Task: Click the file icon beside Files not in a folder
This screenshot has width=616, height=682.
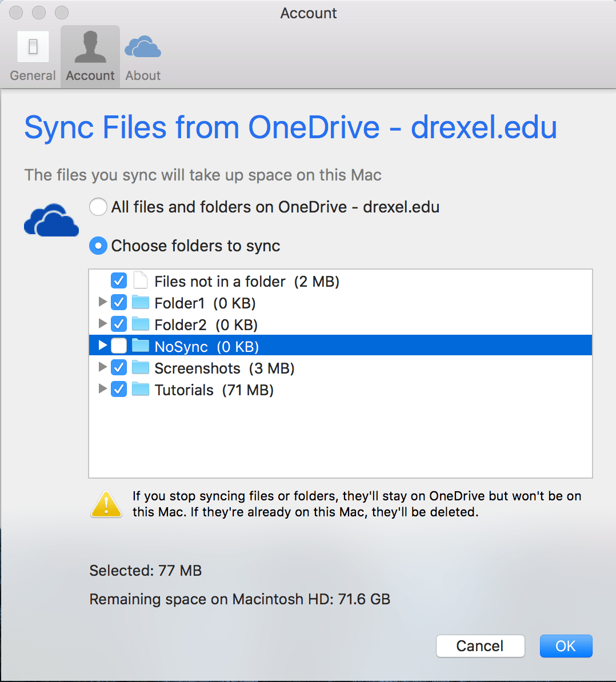Action: (x=140, y=280)
